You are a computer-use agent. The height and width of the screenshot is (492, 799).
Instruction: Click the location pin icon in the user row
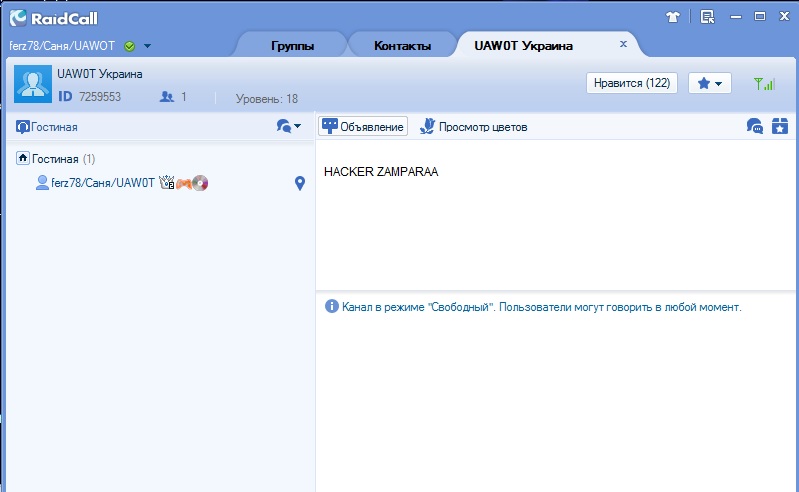300,183
